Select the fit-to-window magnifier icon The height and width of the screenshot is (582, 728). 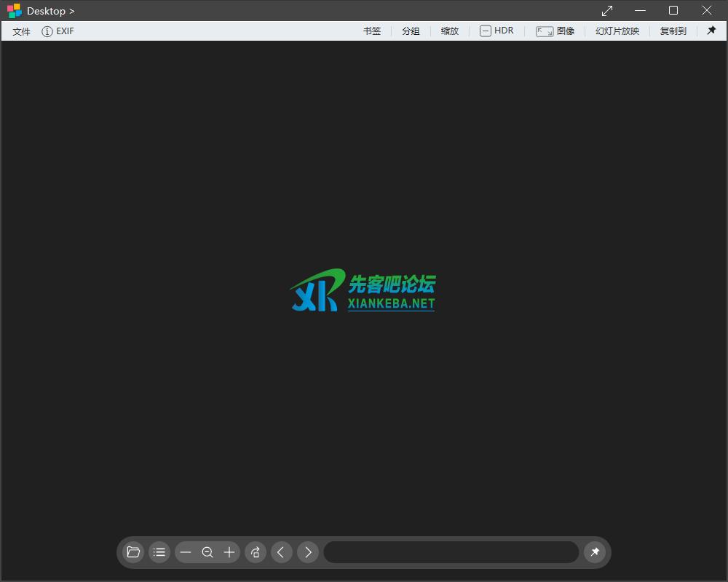[x=207, y=552]
